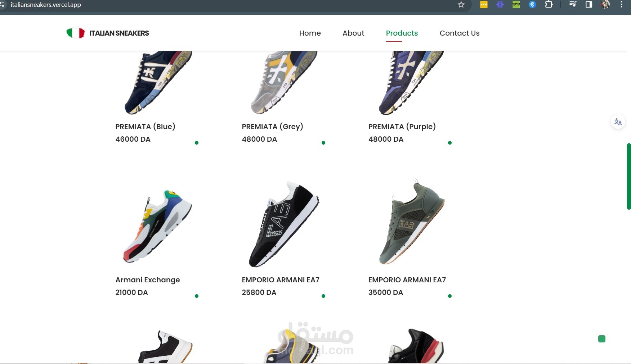Click the 25800 DA price

259,292
